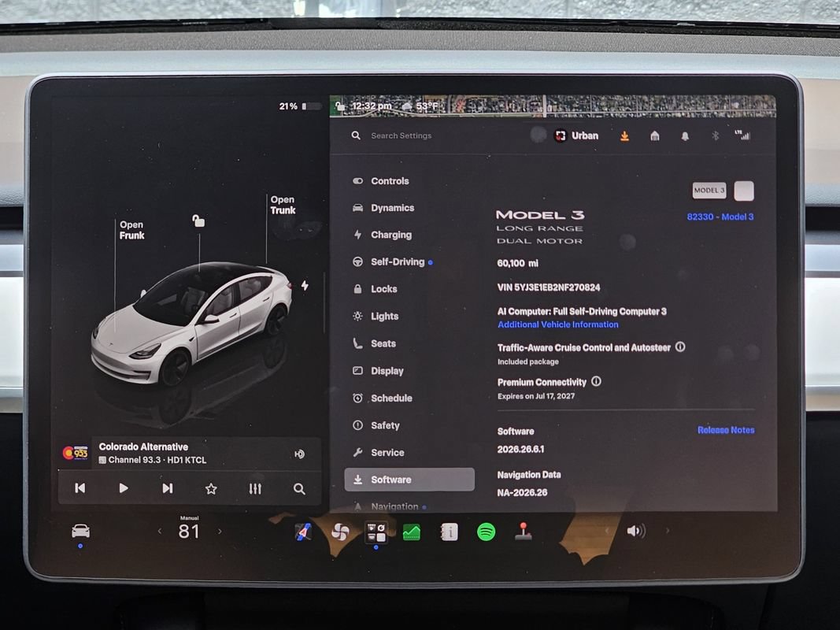Open the owner's manual info app
The width and height of the screenshot is (840, 630).
(x=450, y=532)
